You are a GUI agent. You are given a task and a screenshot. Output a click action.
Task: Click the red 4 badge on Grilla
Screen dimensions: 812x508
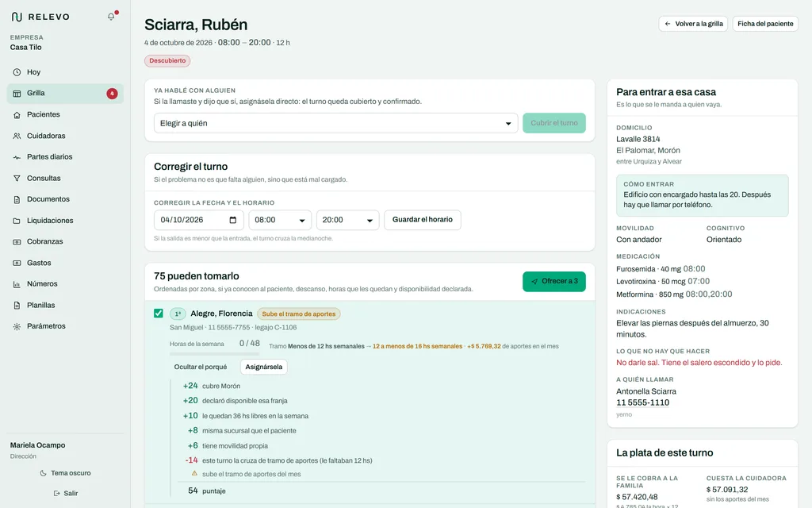112,94
